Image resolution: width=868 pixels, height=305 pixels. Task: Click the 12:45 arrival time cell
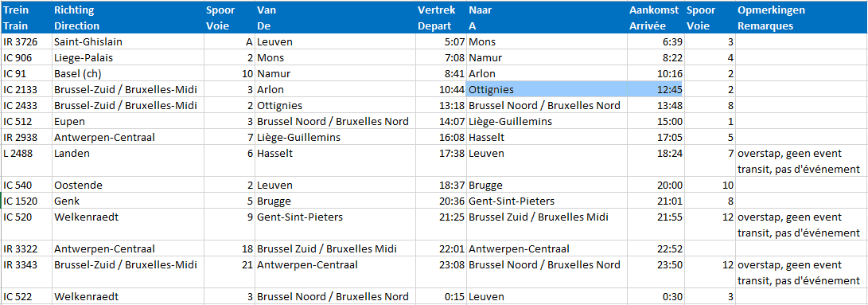(656, 89)
